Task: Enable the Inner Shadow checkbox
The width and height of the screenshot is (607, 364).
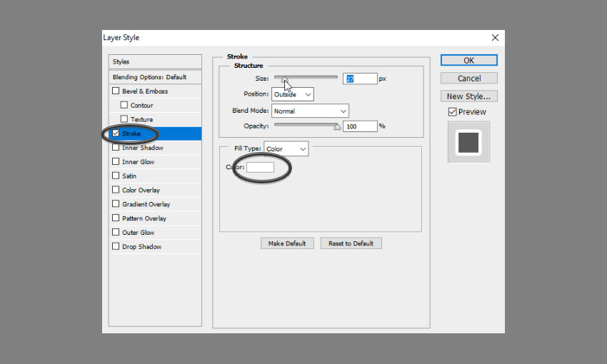Action: (116, 147)
